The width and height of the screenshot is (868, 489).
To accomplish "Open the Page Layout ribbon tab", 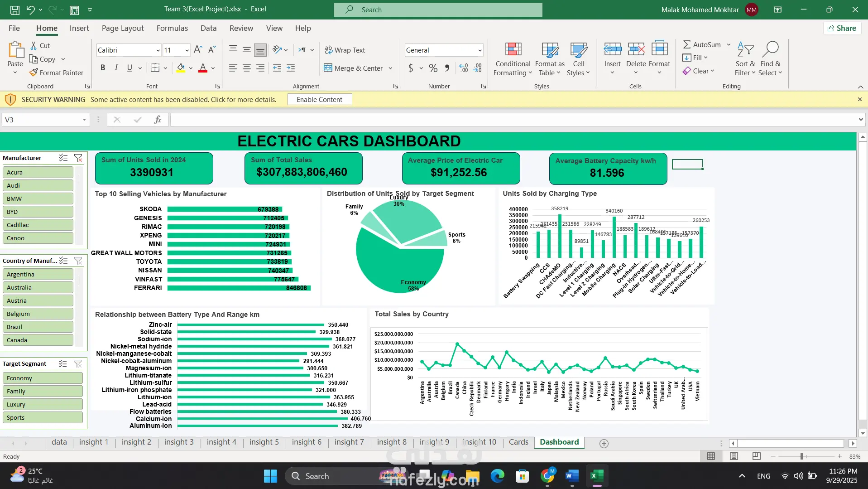I will [123, 28].
